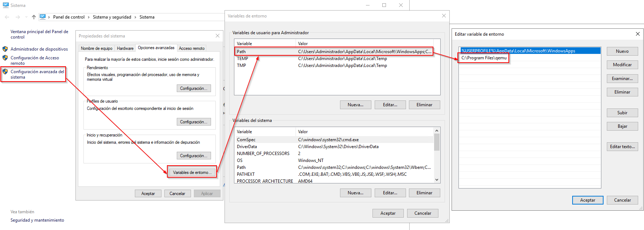Click the up-directory arrow icon
This screenshot has height=230, width=644.
[34, 17]
